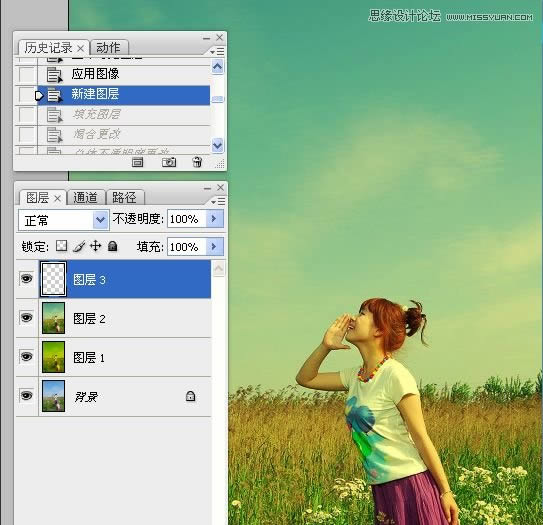The image size is (543, 525).
Task: Open the 填充 fill slider arrow
Action: click(214, 247)
